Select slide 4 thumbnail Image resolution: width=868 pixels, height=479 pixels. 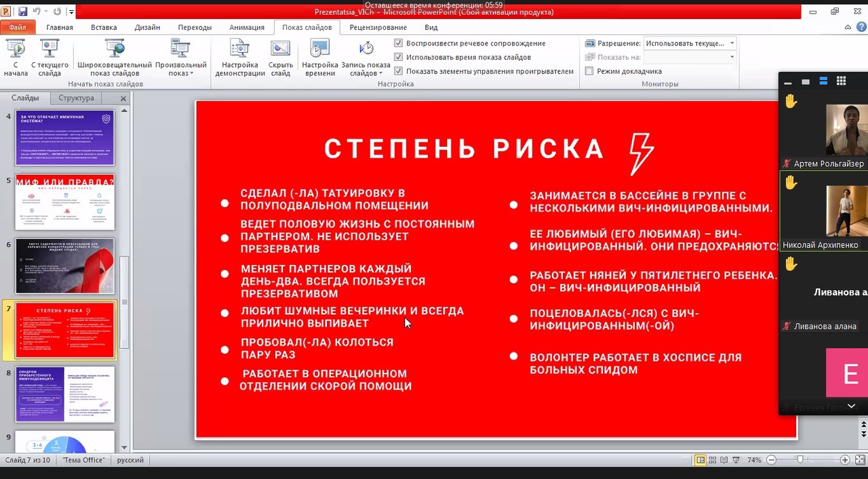tap(65, 138)
